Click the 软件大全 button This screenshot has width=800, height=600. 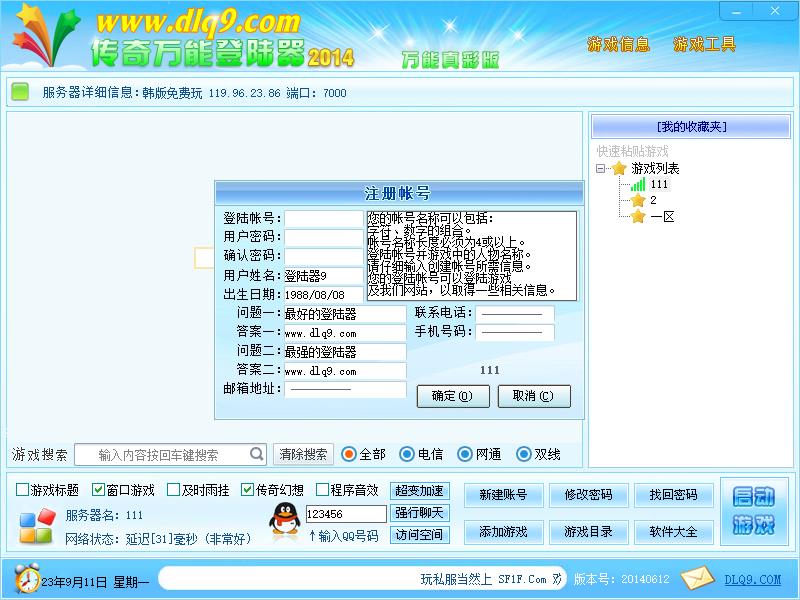pos(673,532)
